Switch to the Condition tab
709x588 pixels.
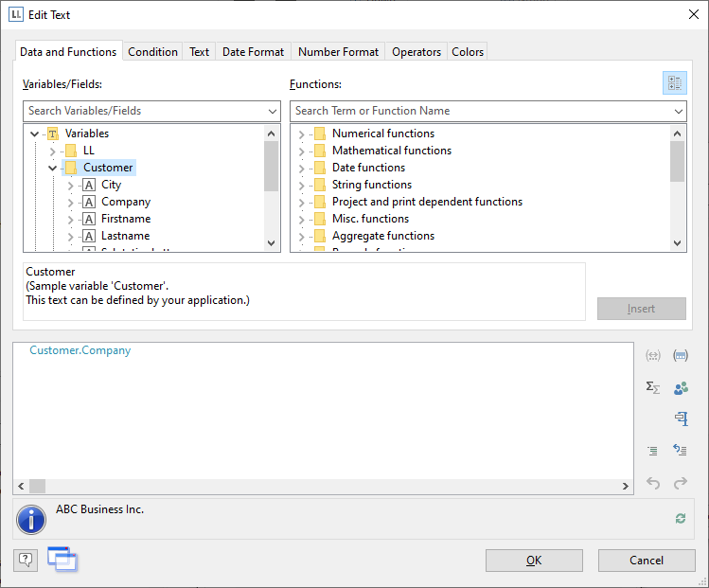click(x=152, y=52)
